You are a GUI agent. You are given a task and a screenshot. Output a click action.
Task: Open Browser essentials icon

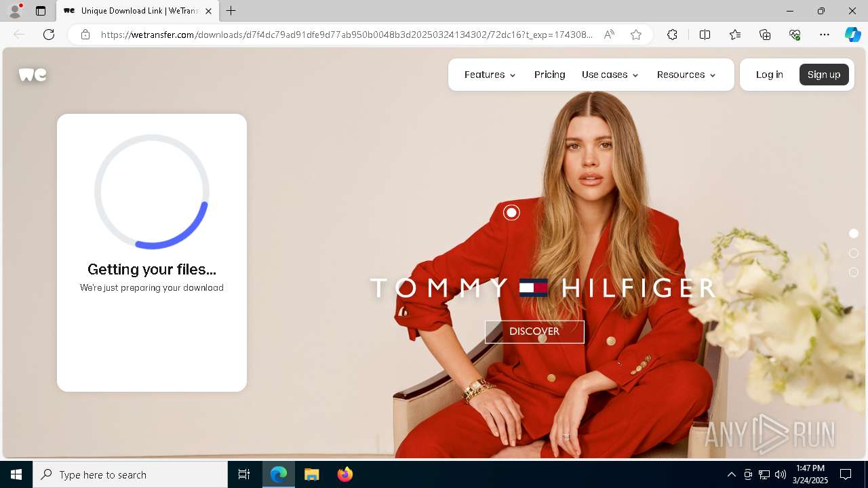(795, 35)
